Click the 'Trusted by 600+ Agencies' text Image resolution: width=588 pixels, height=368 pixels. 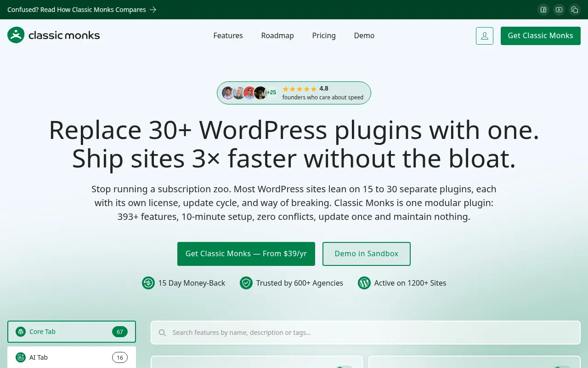(300, 283)
